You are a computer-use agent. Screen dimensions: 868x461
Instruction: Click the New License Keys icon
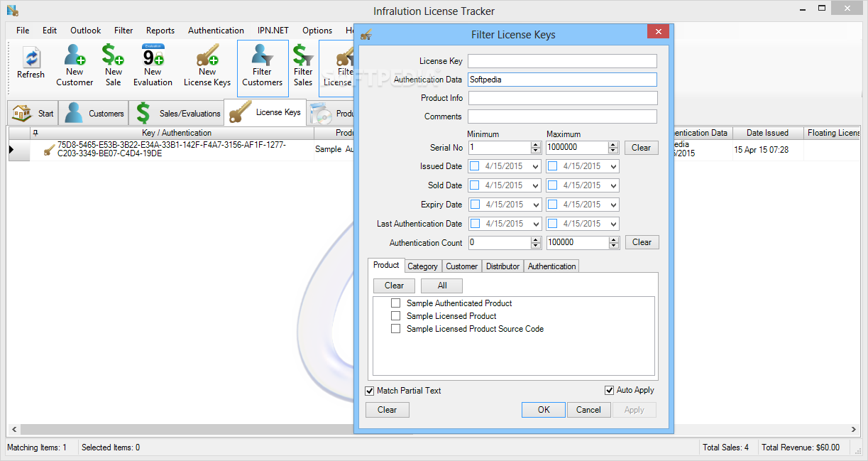pyautogui.click(x=207, y=55)
